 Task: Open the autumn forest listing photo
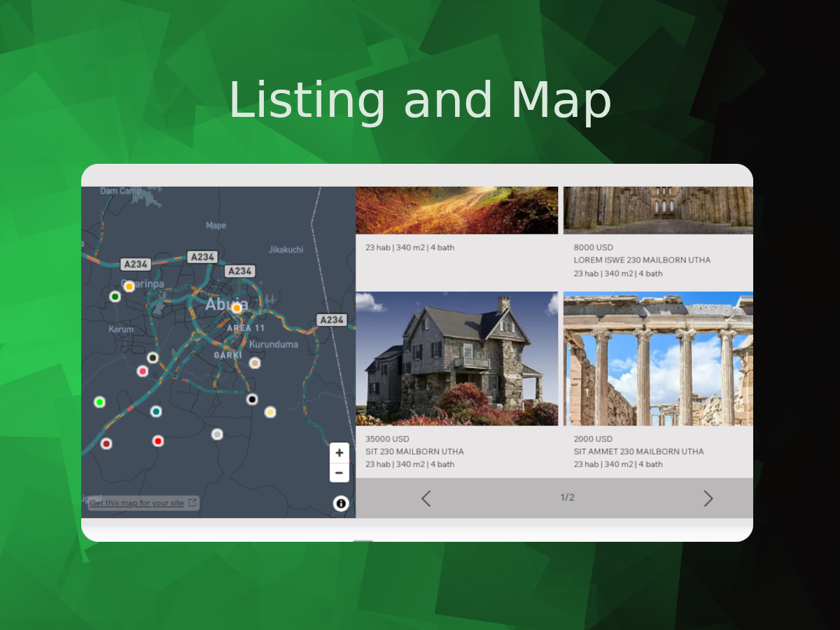pyautogui.click(x=457, y=210)
